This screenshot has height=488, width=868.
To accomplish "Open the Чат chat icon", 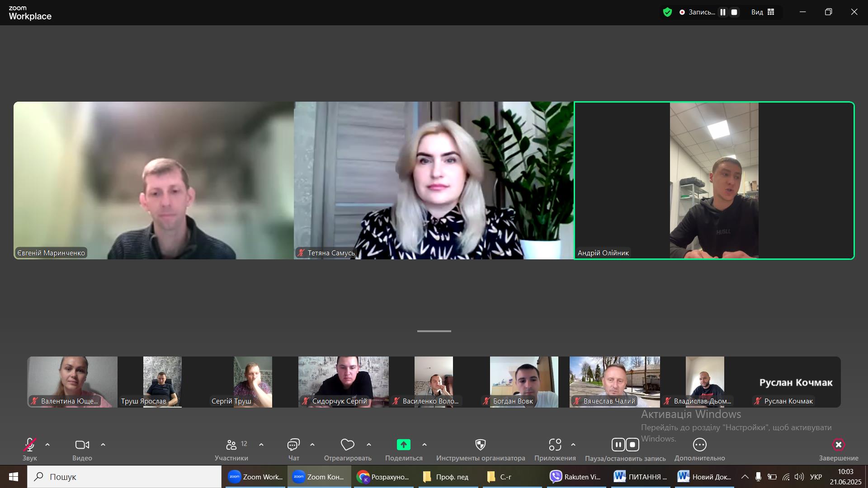I will [x=293, y=445].
